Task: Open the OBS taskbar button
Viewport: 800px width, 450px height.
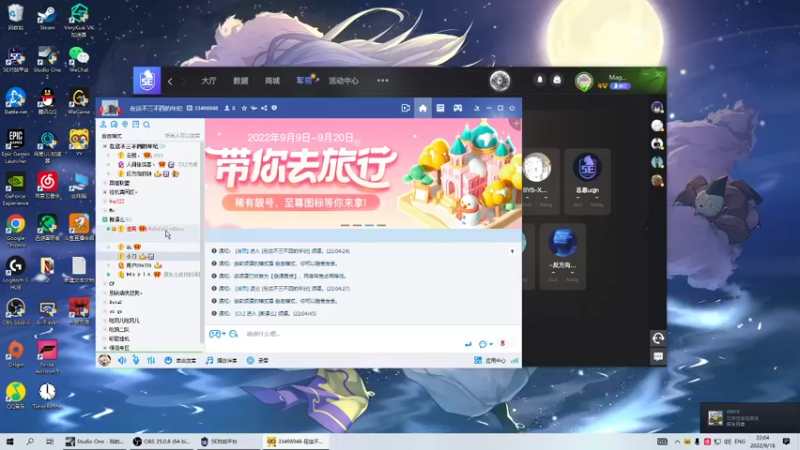Action: point(162,441)
